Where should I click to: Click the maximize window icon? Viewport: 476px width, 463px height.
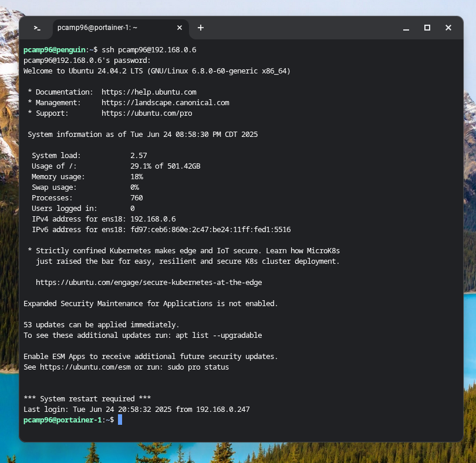click(427, 28)
